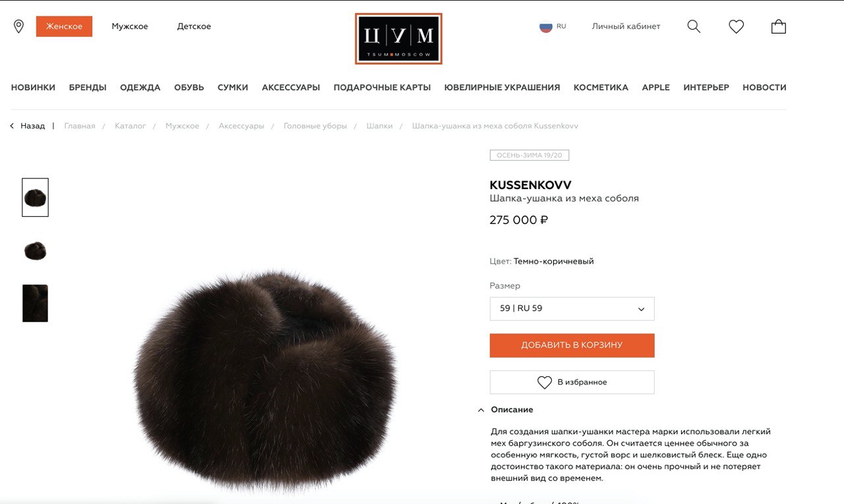Click the Russian flag language icon

(x=546, y=27)
